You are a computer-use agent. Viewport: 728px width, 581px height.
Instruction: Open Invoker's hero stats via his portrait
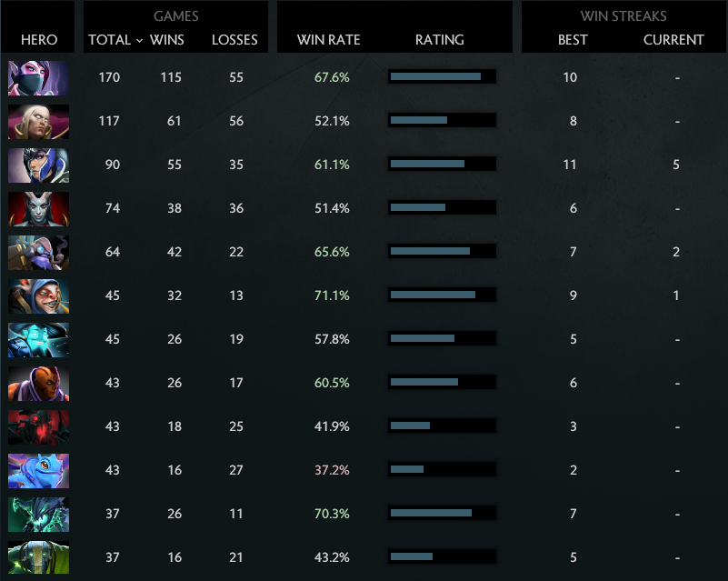click(38, 120)
